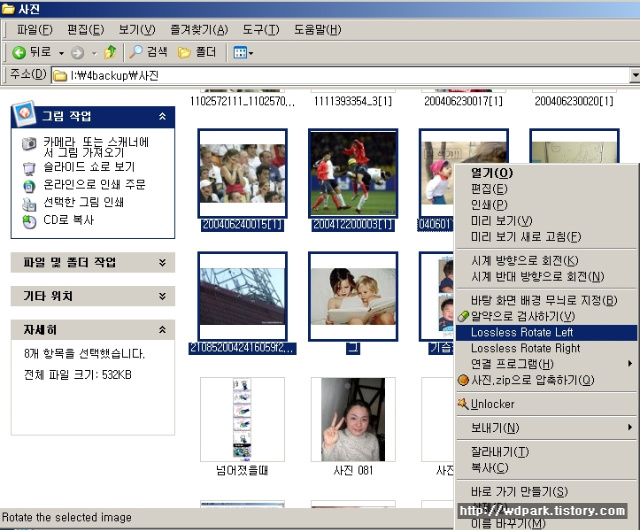The width and height of the screenshot is (640, 530).
Task: Click the camera icon for scanner import
Action: coord(29,143)
